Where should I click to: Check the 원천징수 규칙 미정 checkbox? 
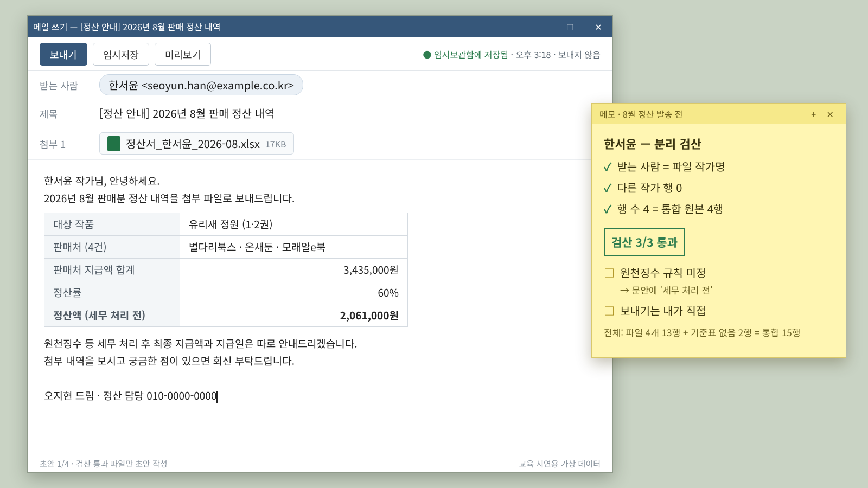pyautogui.click(x=609, y=273)
